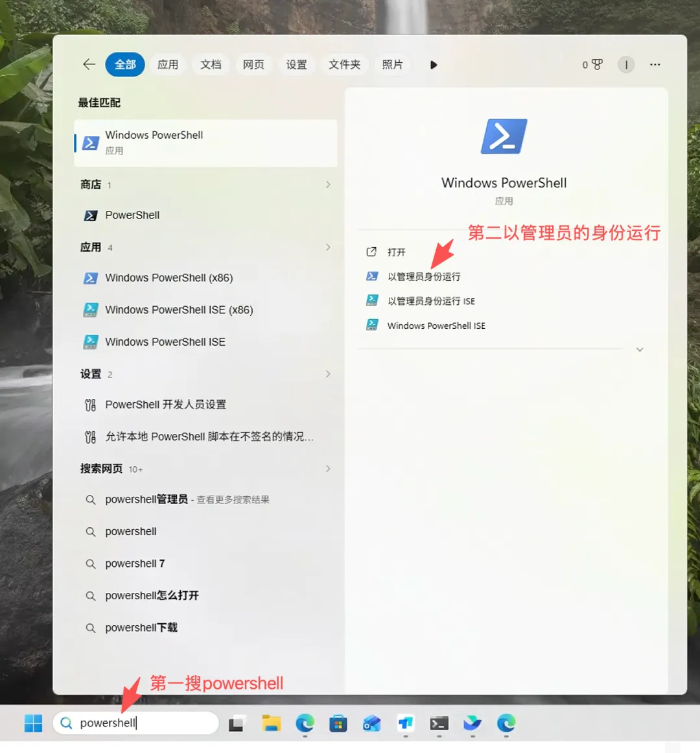Go back with the left arrow icon

click(x=89, y=64)
